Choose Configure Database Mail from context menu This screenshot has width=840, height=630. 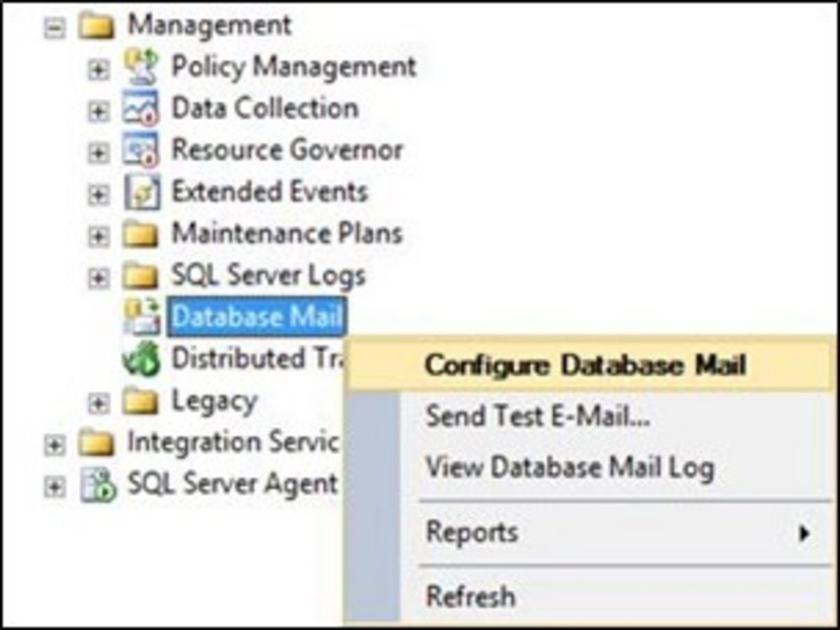(585, 365)
